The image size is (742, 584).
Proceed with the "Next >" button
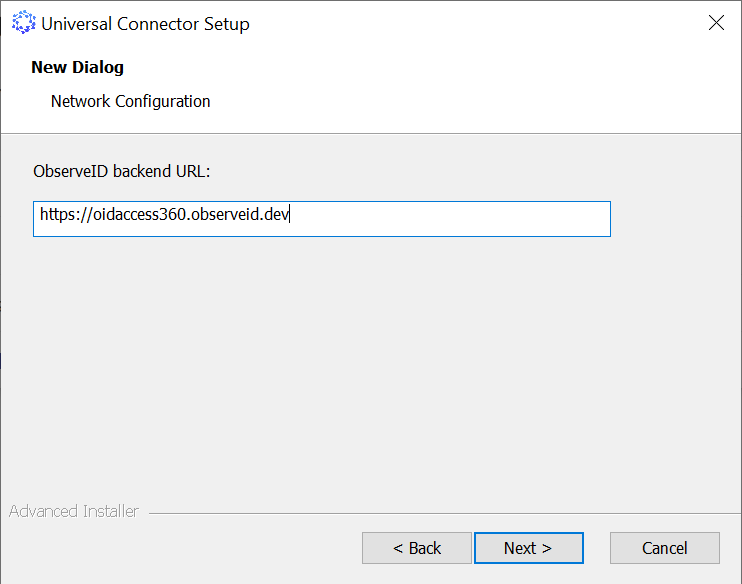[528, 548]
